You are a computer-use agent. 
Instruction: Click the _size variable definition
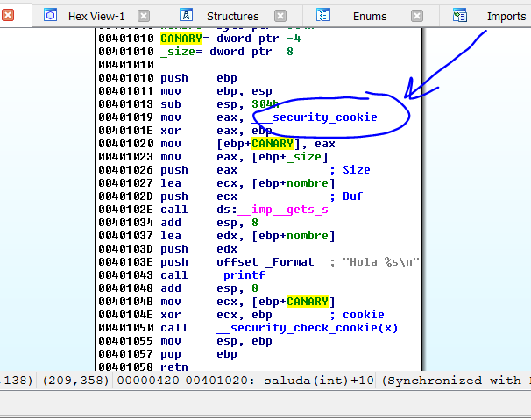click(178, 51)
